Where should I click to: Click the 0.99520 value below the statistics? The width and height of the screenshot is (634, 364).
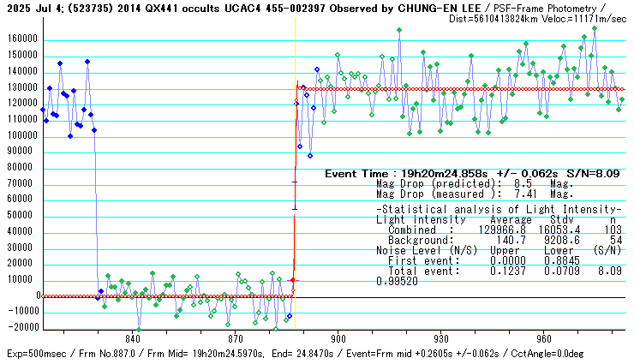(396, 282)
